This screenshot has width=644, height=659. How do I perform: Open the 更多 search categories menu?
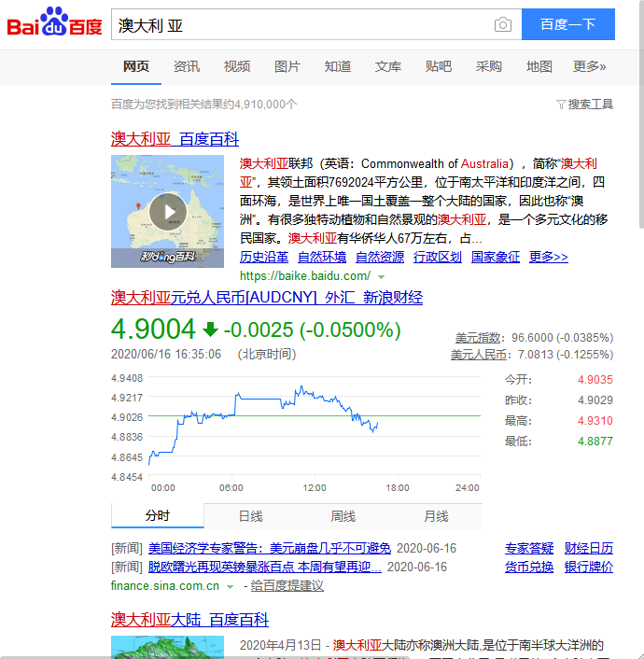589,66
